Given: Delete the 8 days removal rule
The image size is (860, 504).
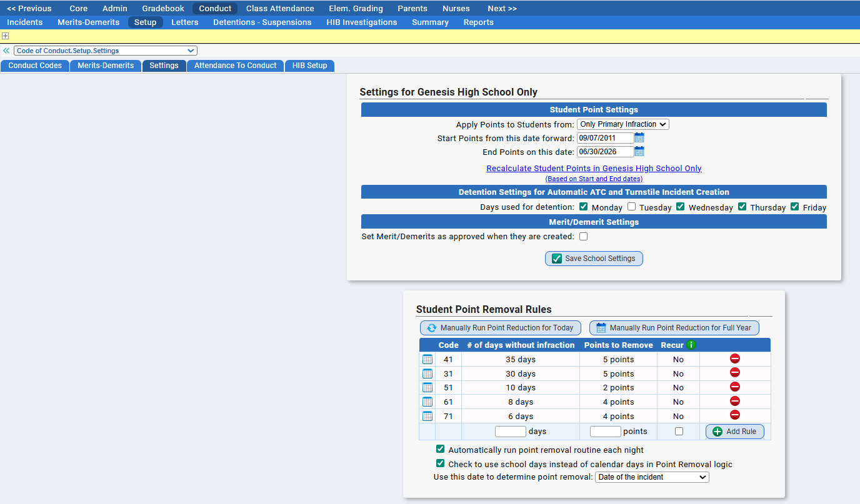Looking at the screenshot, I should click(735, 401).
